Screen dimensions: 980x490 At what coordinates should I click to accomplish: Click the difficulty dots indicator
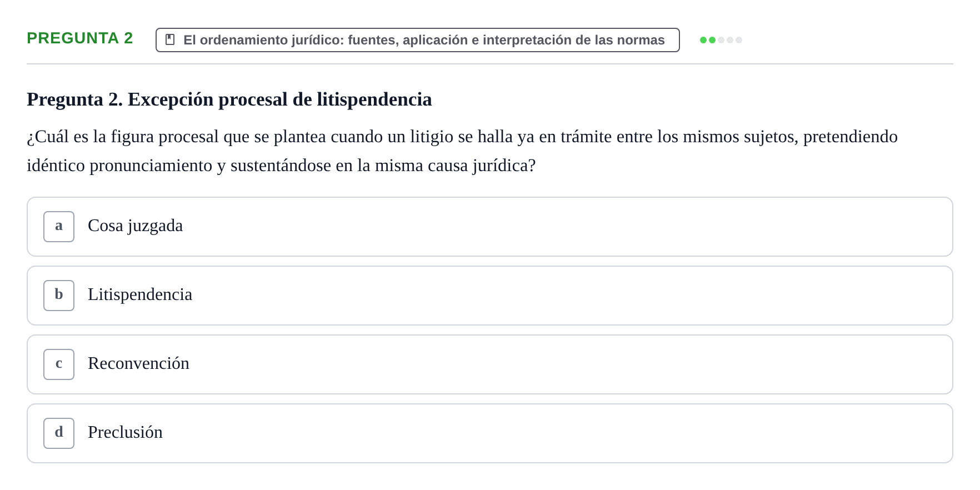(x=721, y=40)
